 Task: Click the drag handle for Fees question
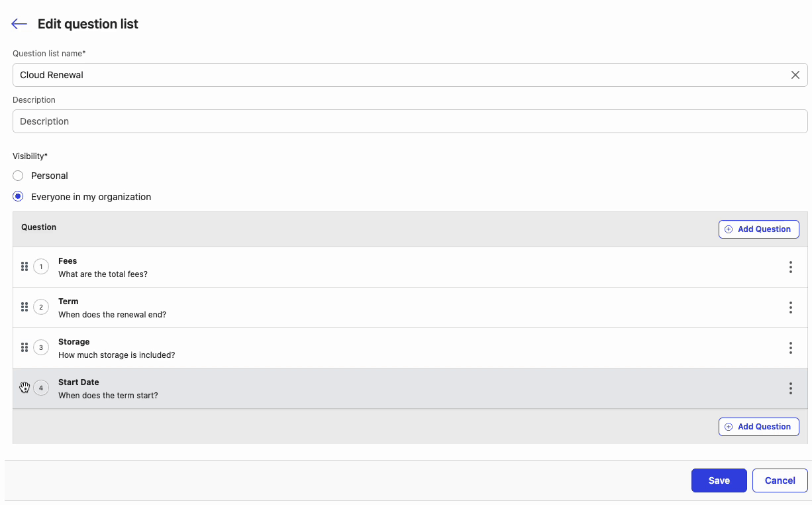[x=25, y=266]
